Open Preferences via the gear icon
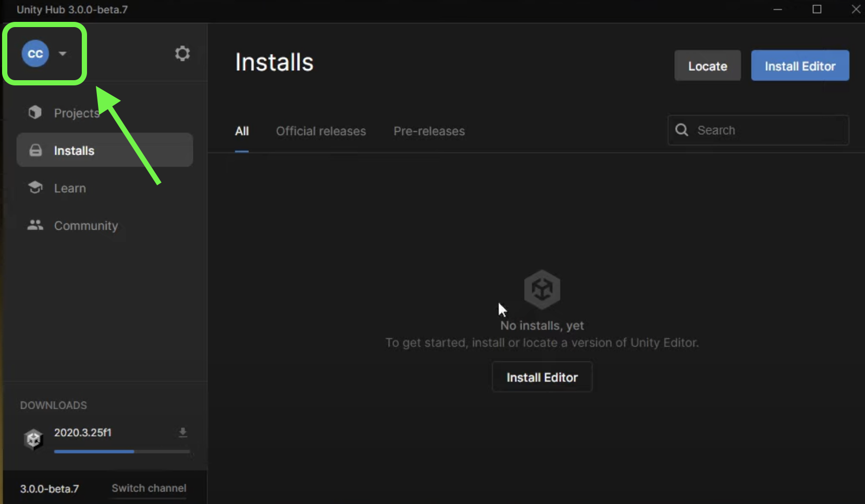Screen dimensions: 865x504 [x=182, y=54]
